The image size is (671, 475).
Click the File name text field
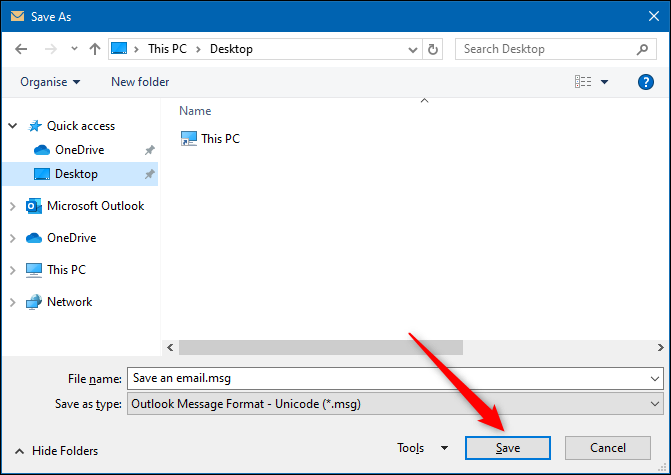pyautogui.click(x=387, y=378)
